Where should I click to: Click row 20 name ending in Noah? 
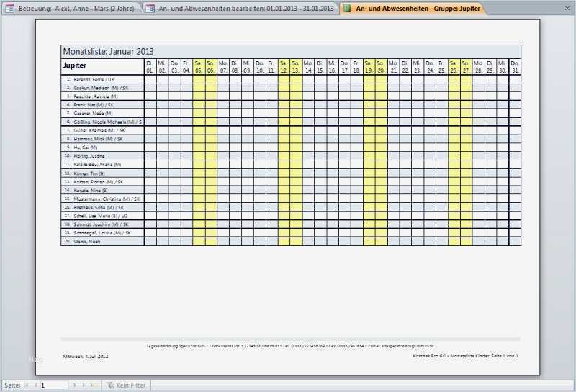tap(86, 242)
